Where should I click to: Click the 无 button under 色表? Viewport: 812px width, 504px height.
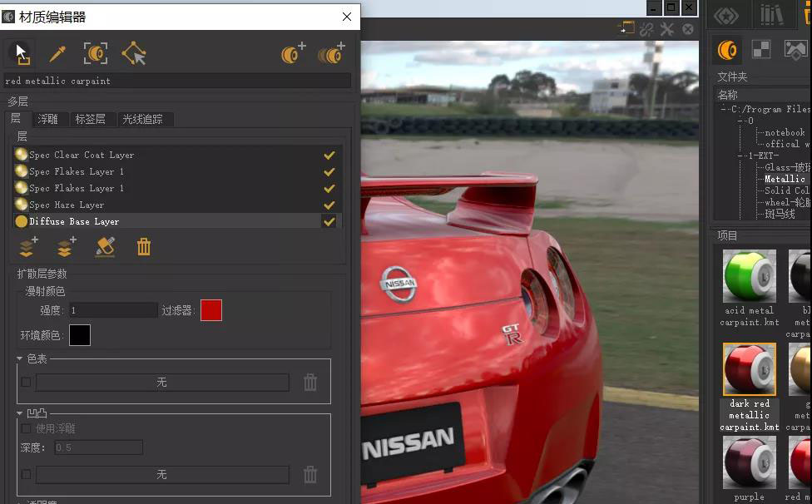[162, 383]
